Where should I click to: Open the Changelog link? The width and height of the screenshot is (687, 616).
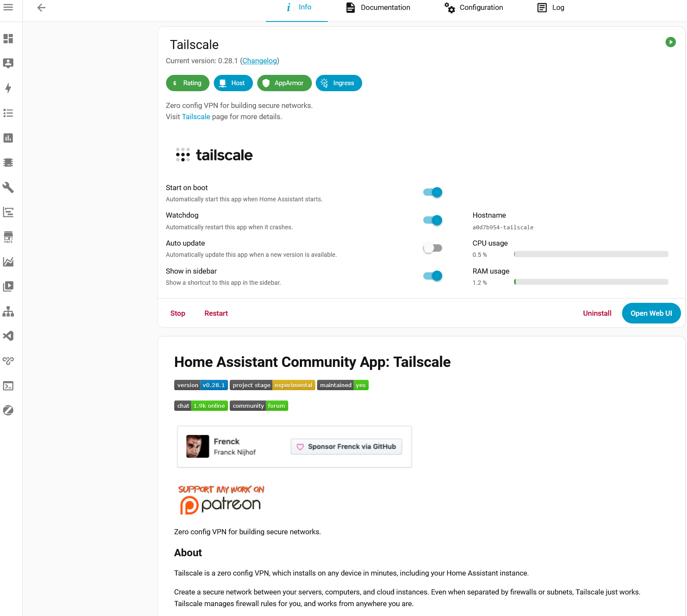(259, 61)
